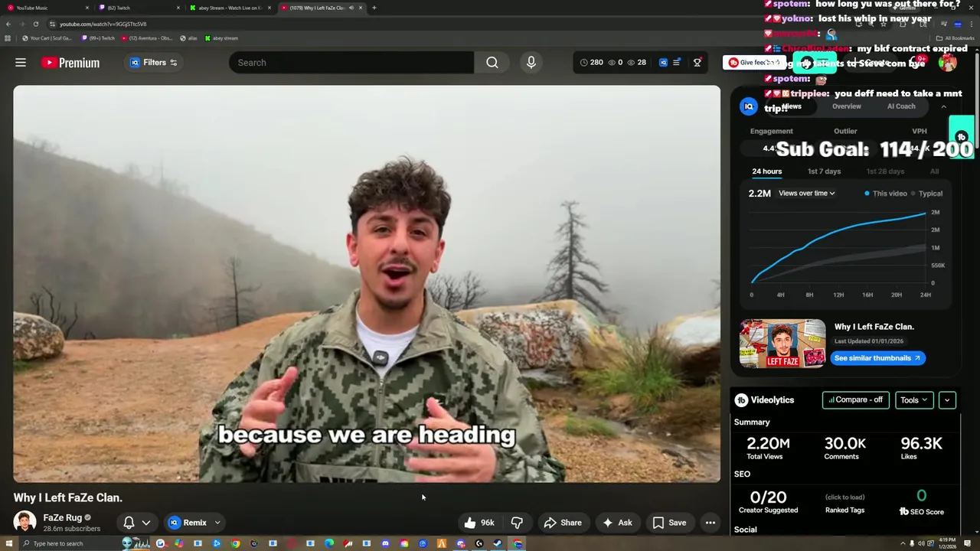Toggle the Compare - off button
980x551 pixels.
[x=855, y=400]
